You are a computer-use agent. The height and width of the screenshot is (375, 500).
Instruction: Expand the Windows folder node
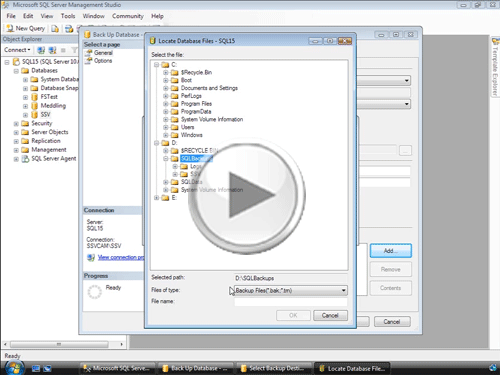coord(166,135)
